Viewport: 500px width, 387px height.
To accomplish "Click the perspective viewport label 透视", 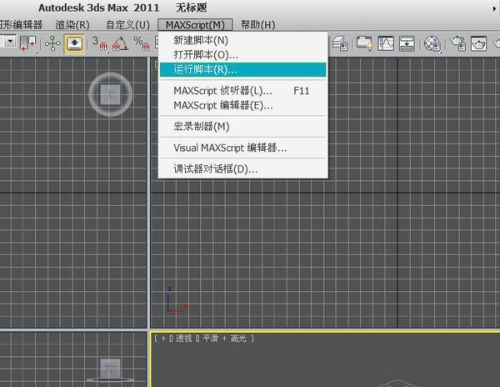I will 184,339.
